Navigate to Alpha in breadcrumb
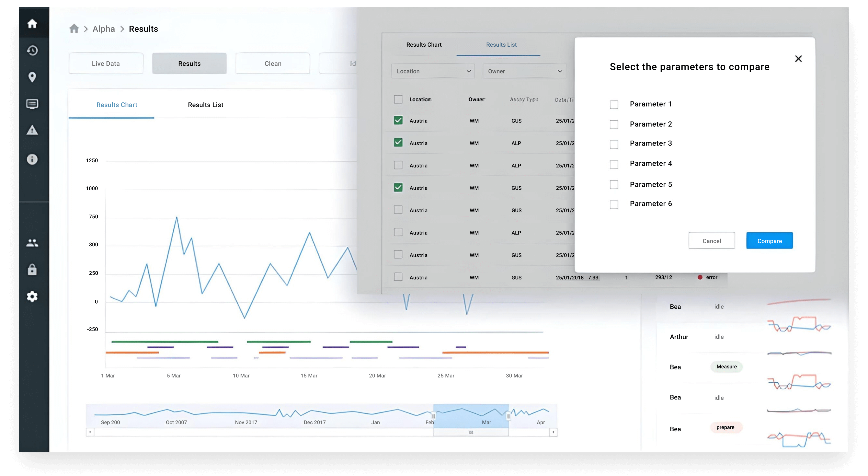Viewport: 868px width, 476px height. (103, 29)
